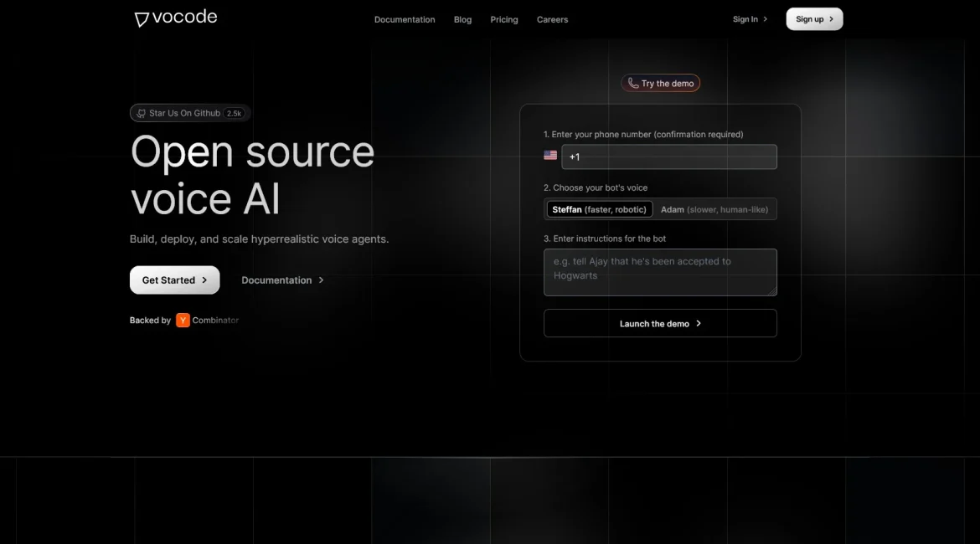This screenshot has height=544, width=980.
Task: Click the 2.5k star count
Action: click(234, 114)
